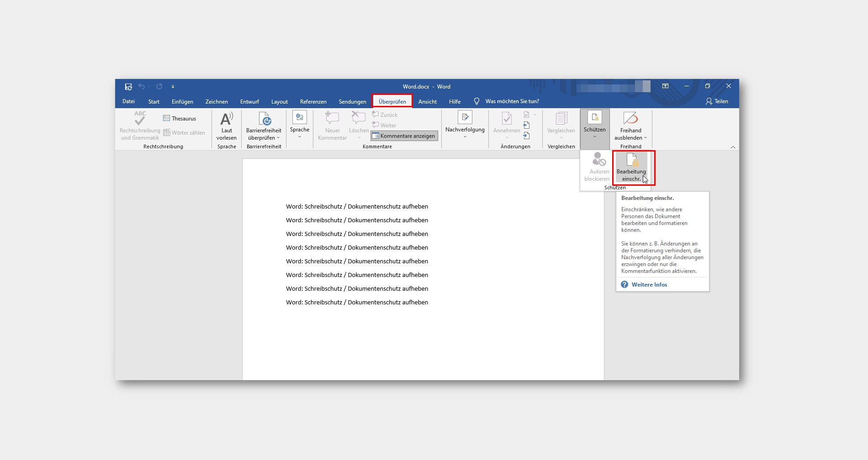Click Autoren blockieren in Schützen menu

coord(597,167)
